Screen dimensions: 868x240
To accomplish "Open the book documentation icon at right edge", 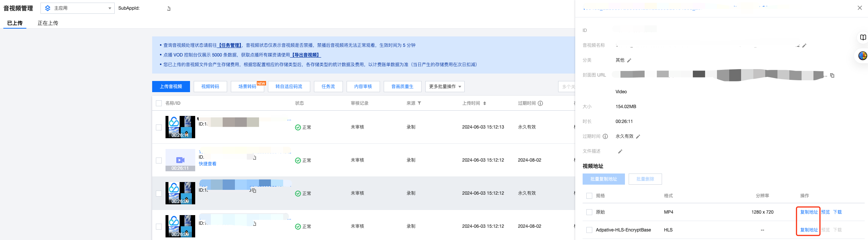I will click(863, 38).
